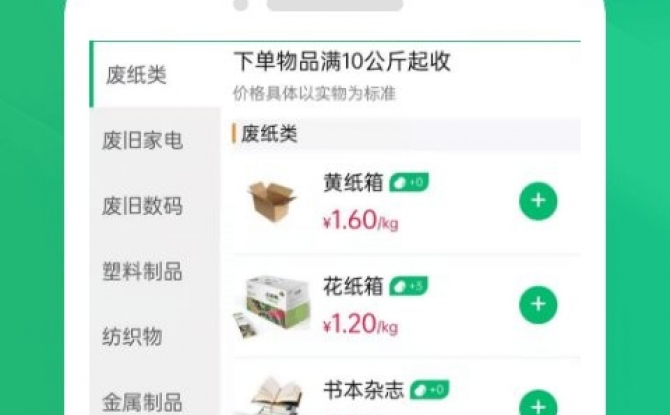Click the 书本杂志 item name
This screenshot has width=670, height=415.
click(x=363, y=390)
